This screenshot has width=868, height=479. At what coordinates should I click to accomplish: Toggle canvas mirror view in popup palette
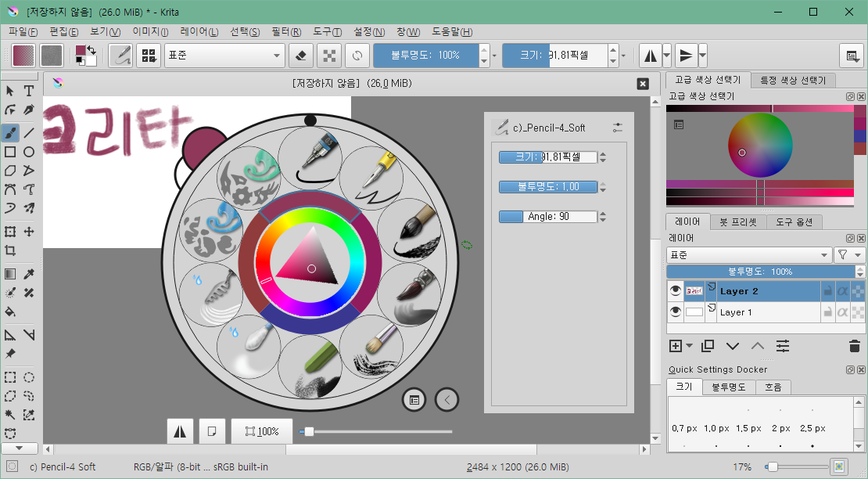click(x=180, y=431)
